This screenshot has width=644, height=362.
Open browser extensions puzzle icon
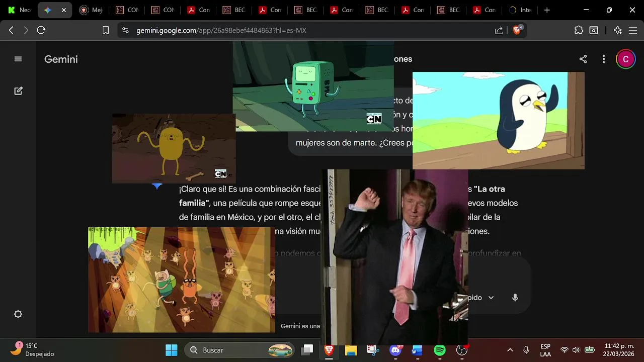[x=579, y=30]
